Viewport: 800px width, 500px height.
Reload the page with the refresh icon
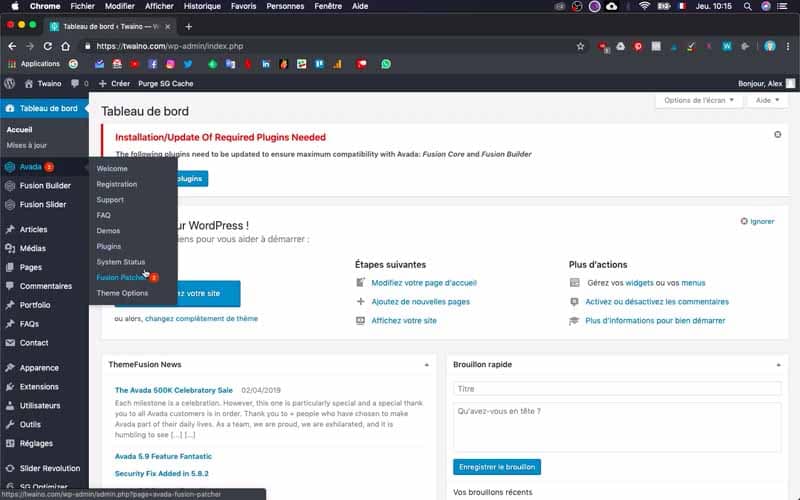pos(47,46)
